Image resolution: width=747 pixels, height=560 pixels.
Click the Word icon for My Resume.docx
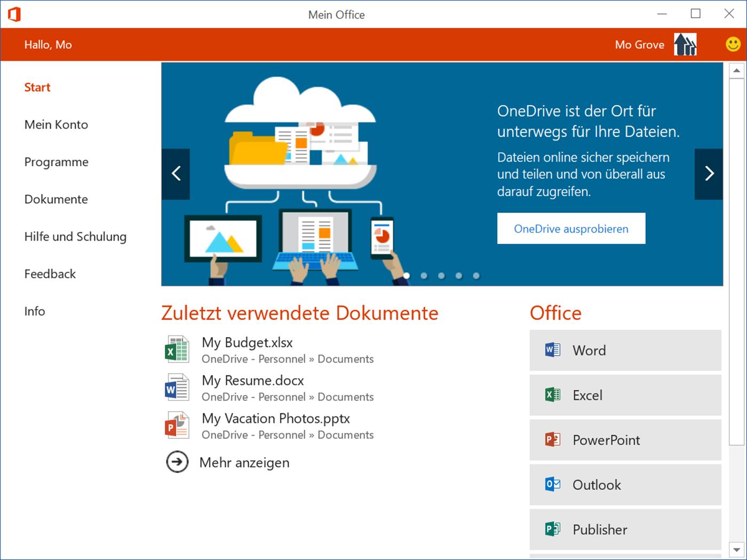pos(177,387)
